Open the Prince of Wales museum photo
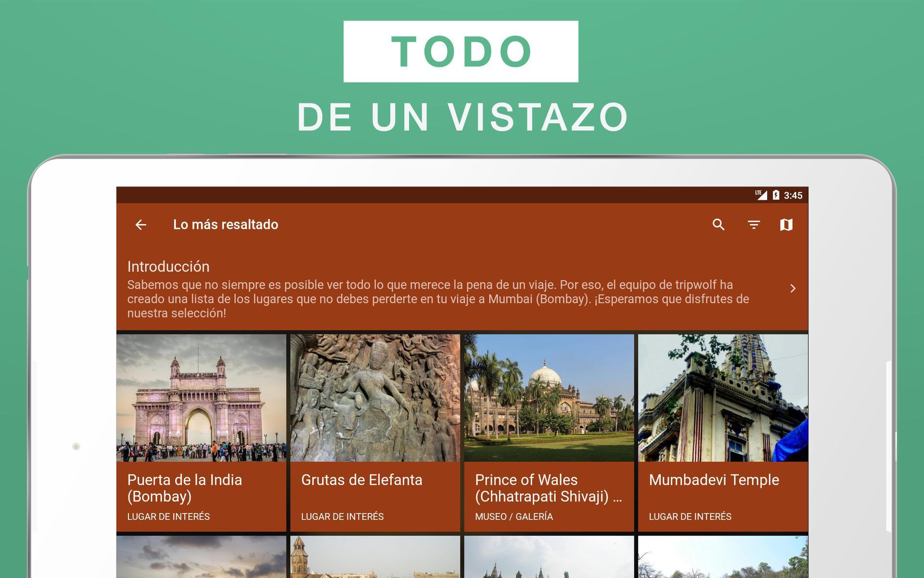924x578 pixels. pyautogui.click(x=549, y=398)
